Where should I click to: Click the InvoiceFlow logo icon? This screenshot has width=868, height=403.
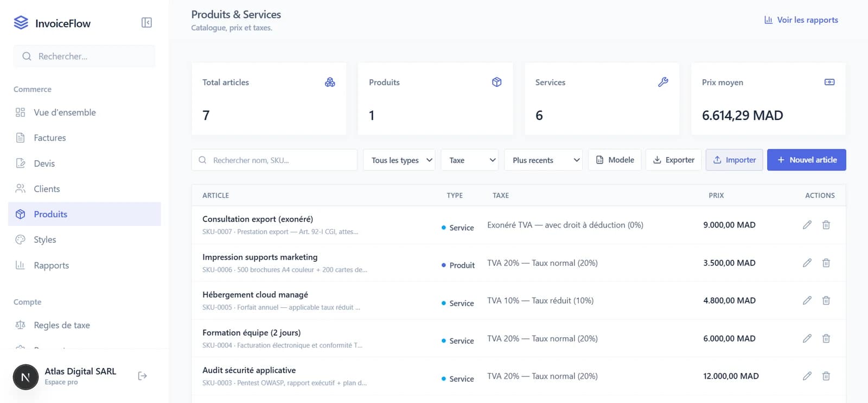point(21,23)
